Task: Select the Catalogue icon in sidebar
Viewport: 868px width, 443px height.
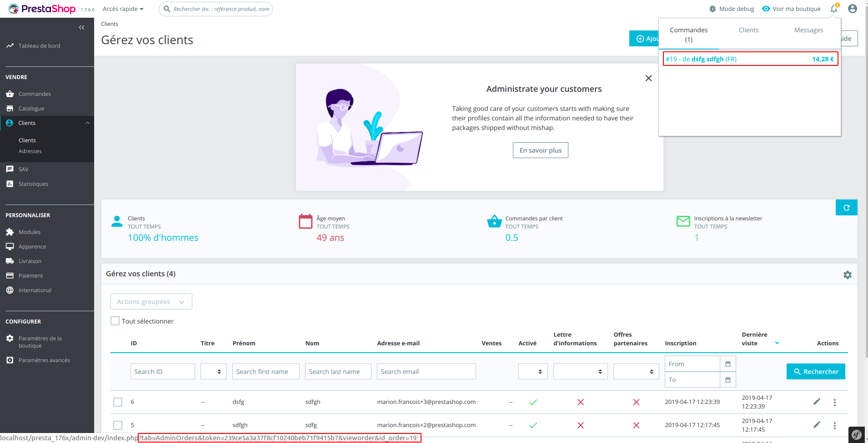Action: [32, 108]
